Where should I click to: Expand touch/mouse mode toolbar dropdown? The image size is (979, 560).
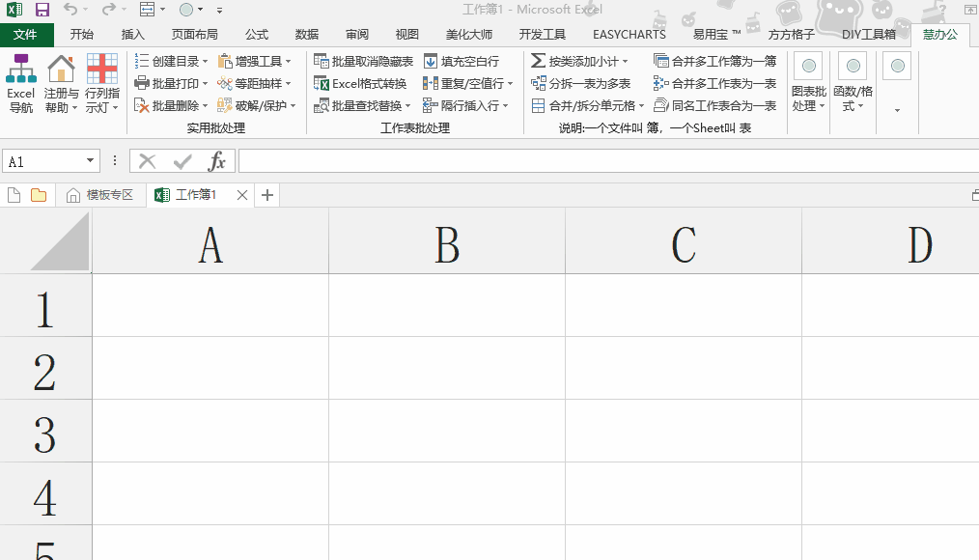(162, 10)
